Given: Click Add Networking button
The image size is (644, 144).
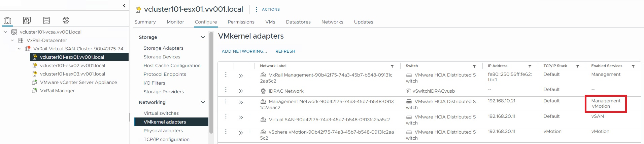Looking at the screenshot, I should pyautogui.click(x=244, y=51).
